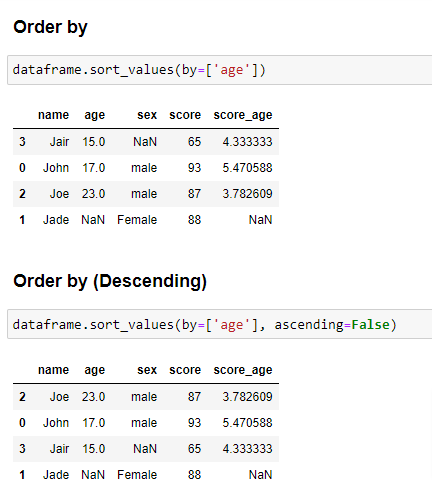
Task: Select the 'name' header in the descending table
Action: coord(53,370)
